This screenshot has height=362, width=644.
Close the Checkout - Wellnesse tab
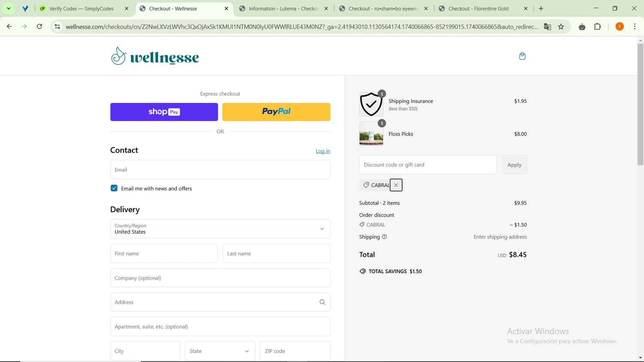point(226,9)
